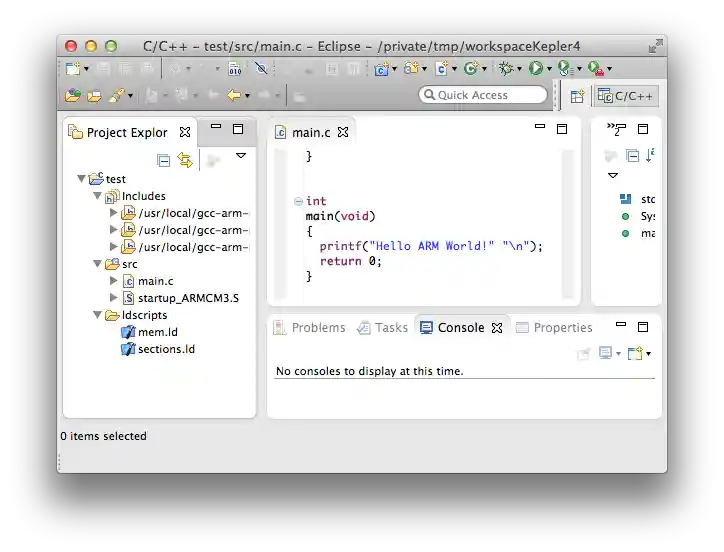Viewport: 724px width, 552px height.
Task: Click the Quick Access search field
Action: tap(483, 95)
